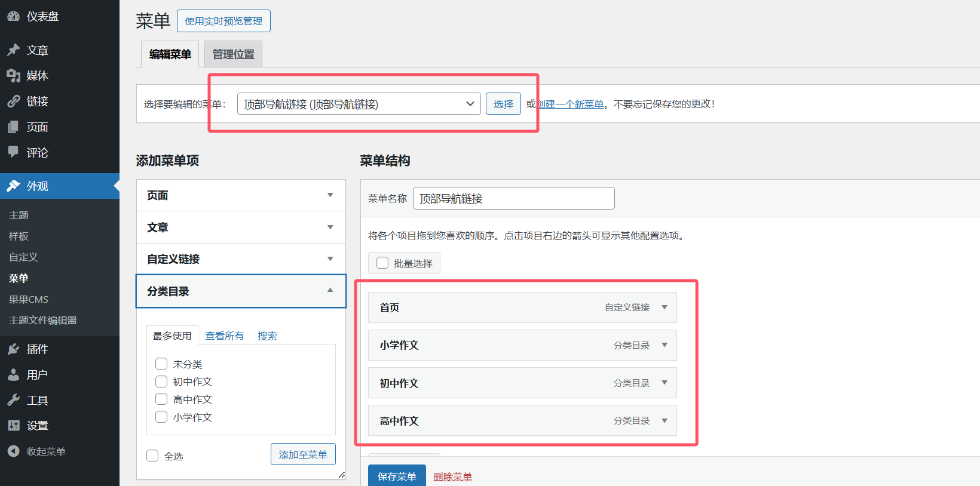Open the 工具 wrench icon
The height and width of the screenshot is (486, 980).
[13, 400]
